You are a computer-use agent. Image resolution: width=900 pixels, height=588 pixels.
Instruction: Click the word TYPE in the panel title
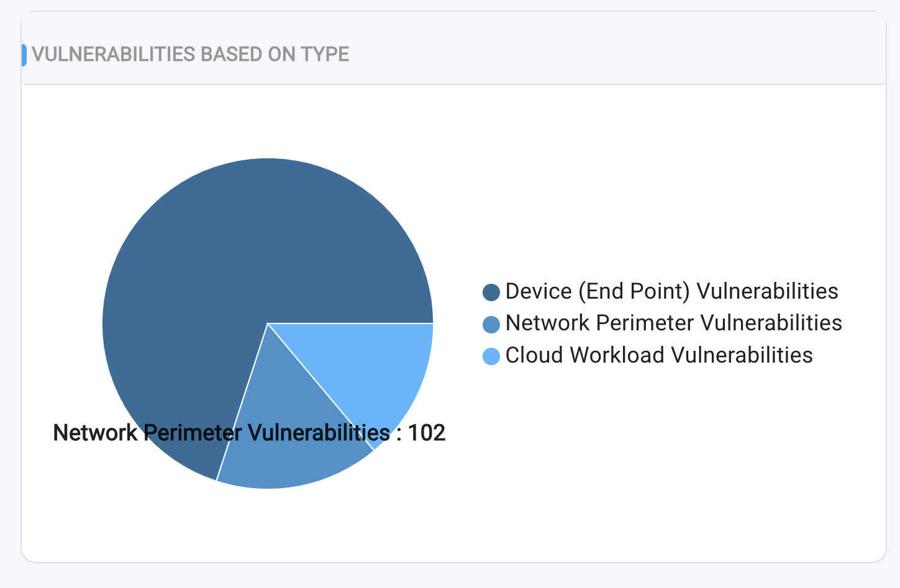tap(325, 55)
